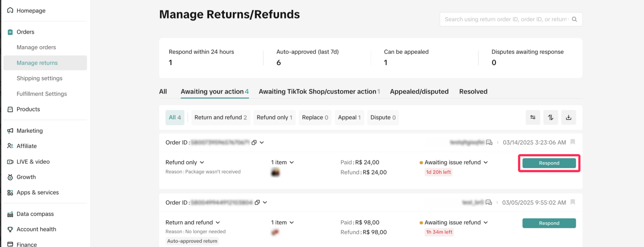Toggle the bookmark flag on the second return order
The width and height of the screenshot is (644, 247).
point(572,202)
